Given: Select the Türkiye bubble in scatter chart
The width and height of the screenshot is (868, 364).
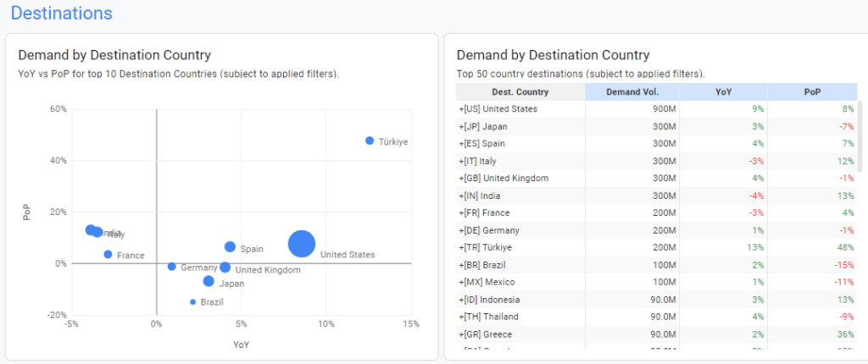Looking at the screenshot, I should click(370, 141).
